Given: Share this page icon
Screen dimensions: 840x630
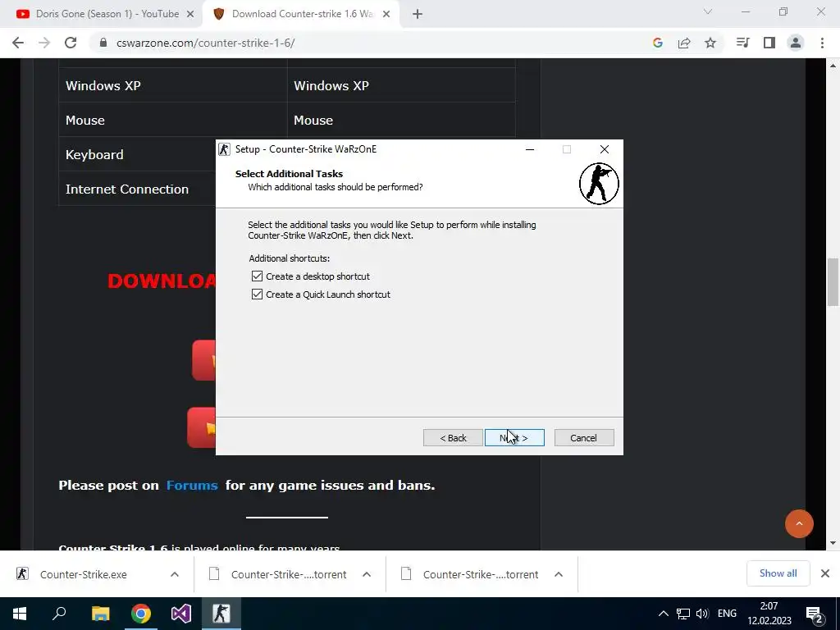Looking at the screenshot, I should (684, 43).
